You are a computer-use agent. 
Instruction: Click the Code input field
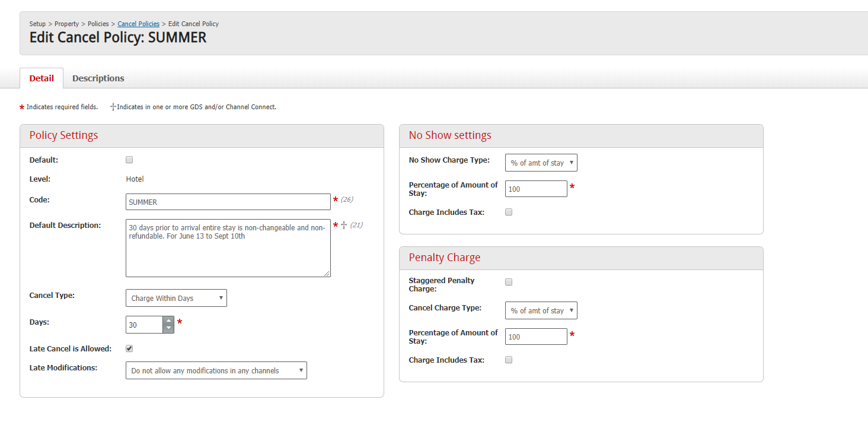tap(228, 202)
